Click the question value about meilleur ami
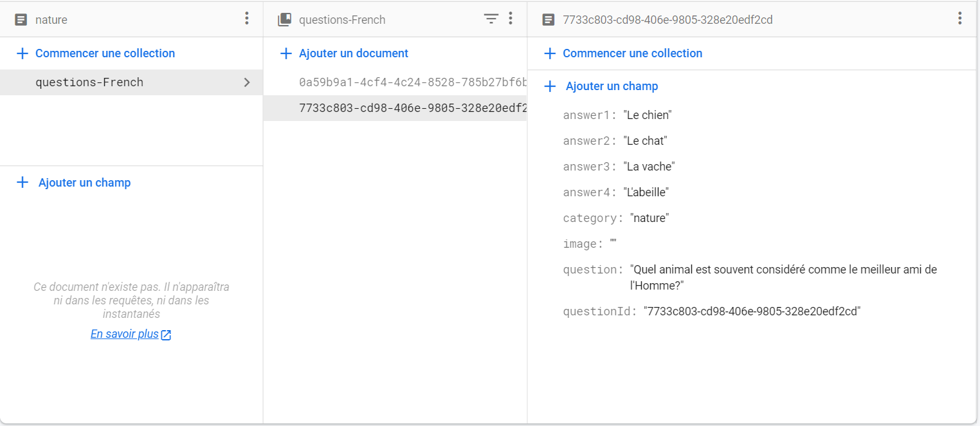 783,277
